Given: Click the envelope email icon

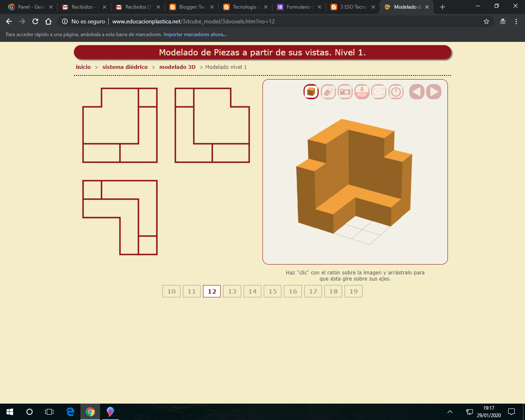Looking at the screenshot, I should tap(379, 91).
